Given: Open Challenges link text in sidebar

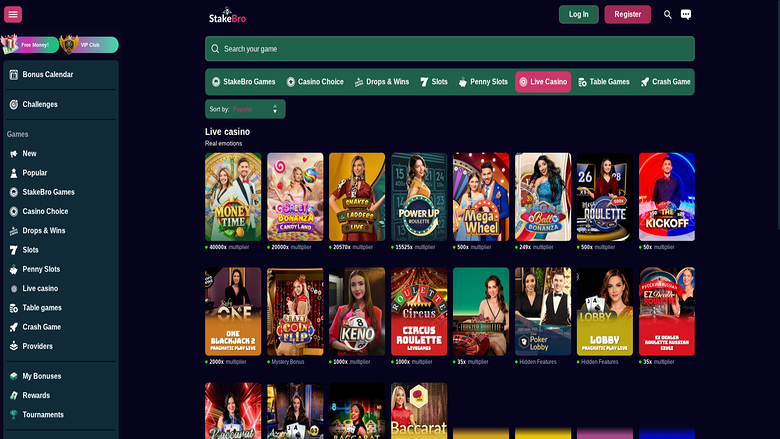Looking at the screenshot, I should [40, 104].
